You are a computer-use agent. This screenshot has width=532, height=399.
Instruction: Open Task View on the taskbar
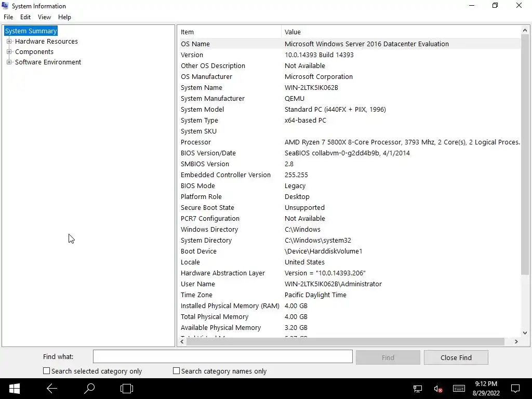(x=127, y=389)
